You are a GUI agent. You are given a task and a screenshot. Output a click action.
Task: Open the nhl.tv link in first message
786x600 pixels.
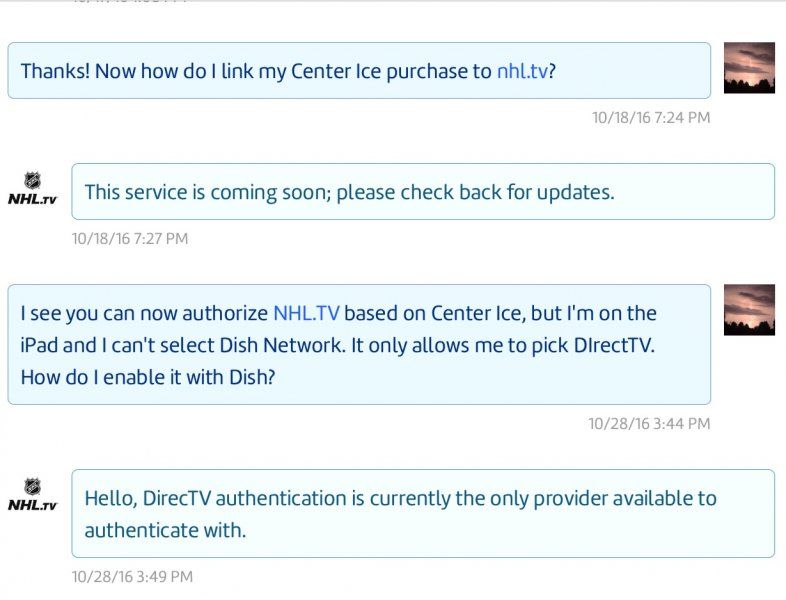point(522,71)
